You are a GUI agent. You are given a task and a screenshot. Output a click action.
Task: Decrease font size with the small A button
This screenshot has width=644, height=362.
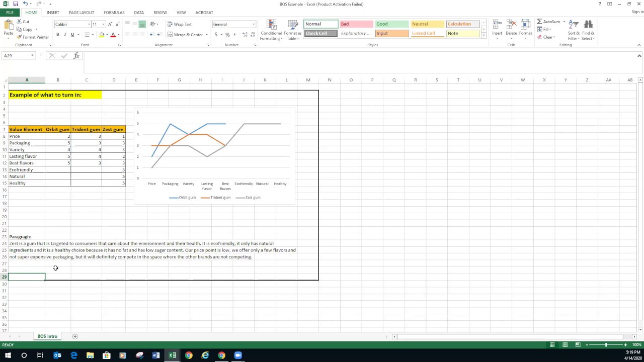coord(117,24)
